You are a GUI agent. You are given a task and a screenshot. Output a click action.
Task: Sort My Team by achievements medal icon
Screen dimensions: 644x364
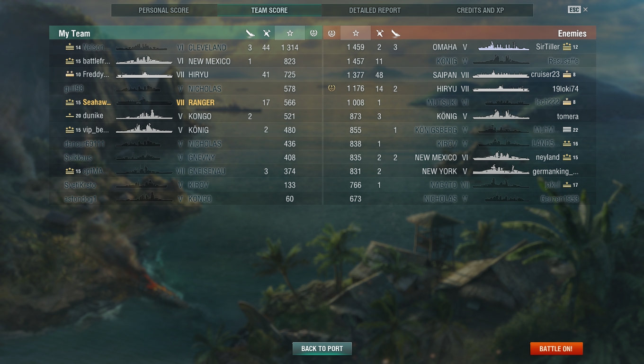coord(313,33)
